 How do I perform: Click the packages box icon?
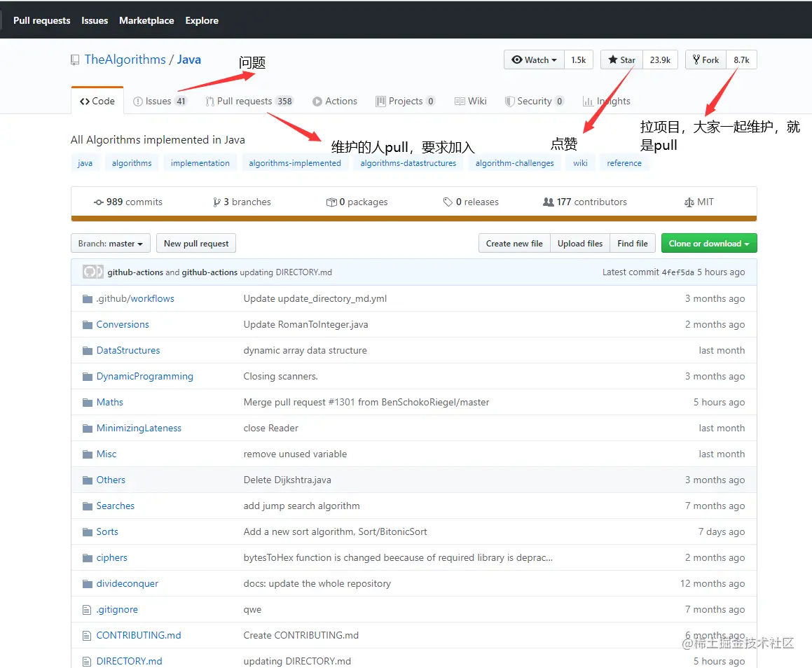pos(331,202)
